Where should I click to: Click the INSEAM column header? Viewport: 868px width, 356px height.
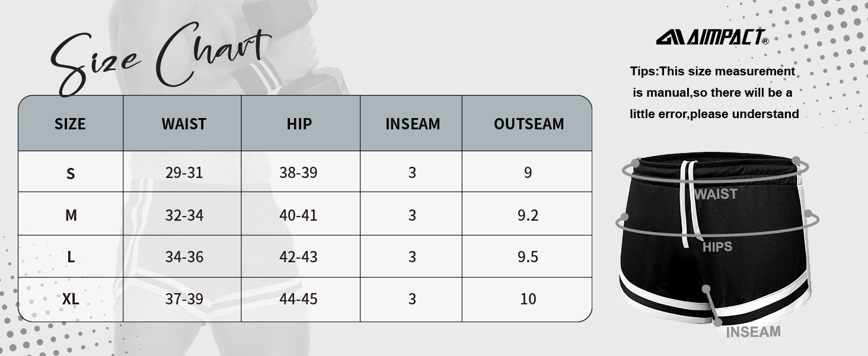pyautogui.click(x=413, y=123)
